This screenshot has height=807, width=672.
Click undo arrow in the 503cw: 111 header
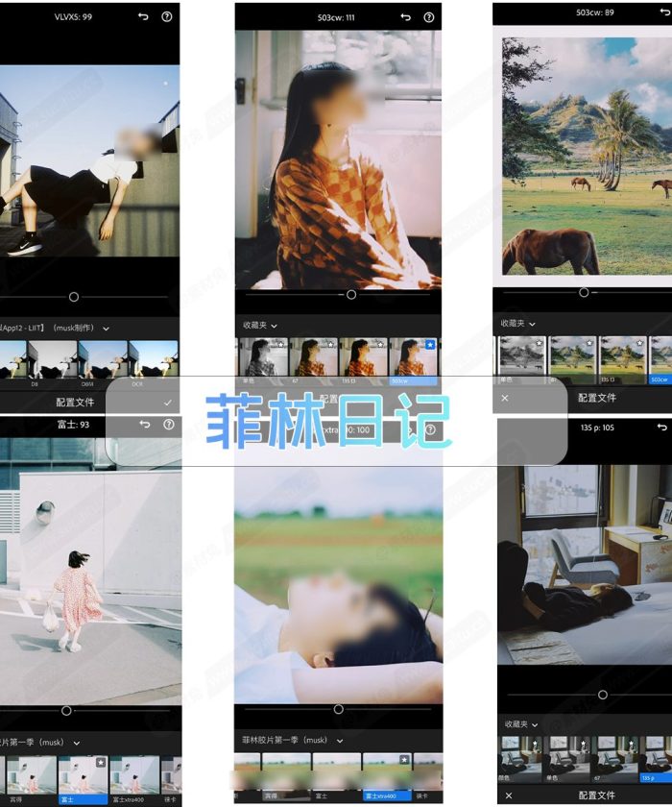(x=405, y=17)
